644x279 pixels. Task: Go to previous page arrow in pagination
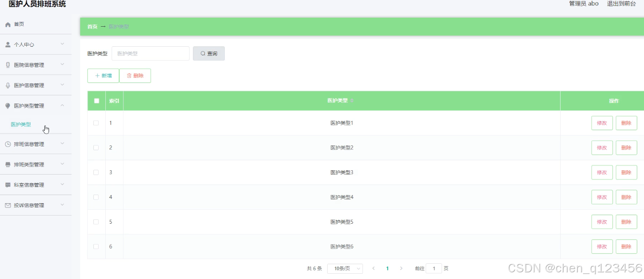[x=373, y=269]
